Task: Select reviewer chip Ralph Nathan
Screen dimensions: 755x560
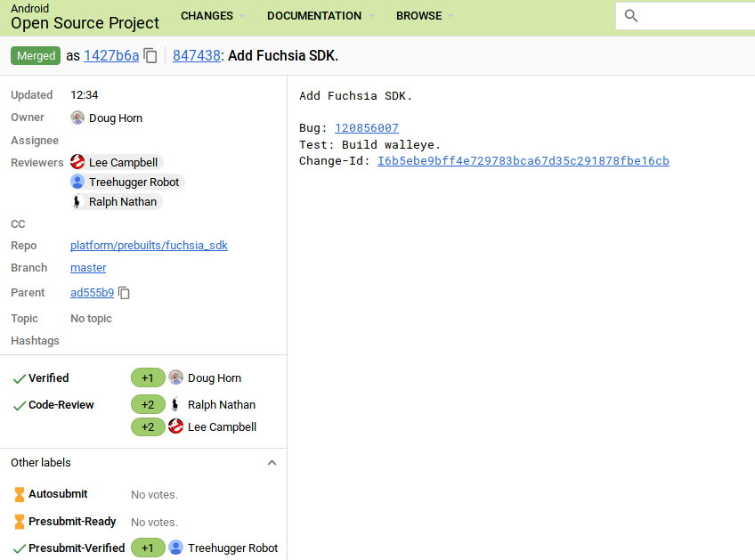Action: click(116, 202)
